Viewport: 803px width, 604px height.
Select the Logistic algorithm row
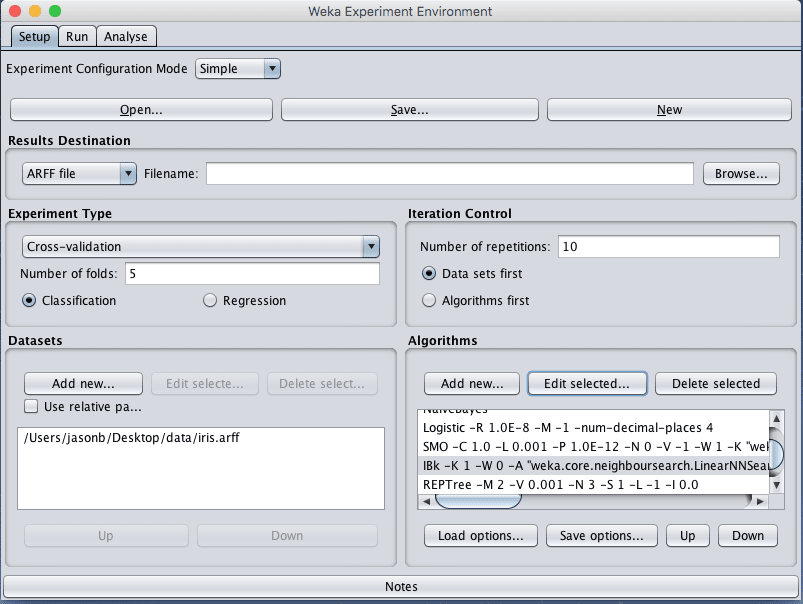click(x=594, y=428)
